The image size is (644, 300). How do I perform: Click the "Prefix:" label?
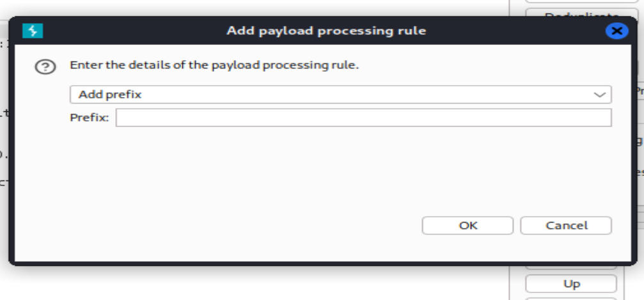coord(90,118)
